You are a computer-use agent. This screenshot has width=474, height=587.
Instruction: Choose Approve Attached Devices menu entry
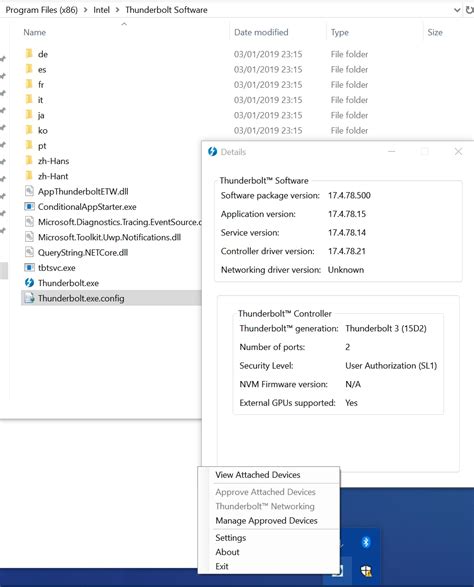coord(265,492)
